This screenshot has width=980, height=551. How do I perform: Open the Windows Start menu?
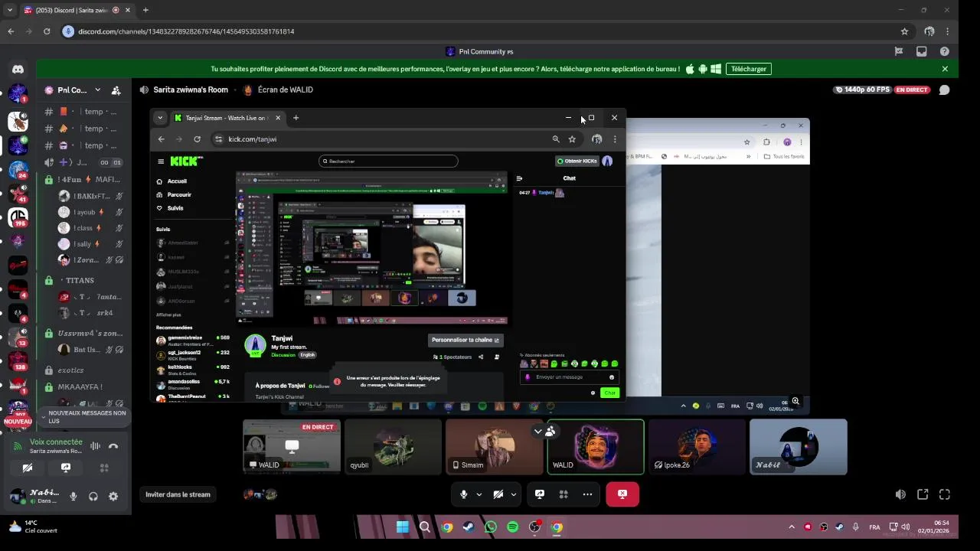pyautogui.click(x=403, y=527)
